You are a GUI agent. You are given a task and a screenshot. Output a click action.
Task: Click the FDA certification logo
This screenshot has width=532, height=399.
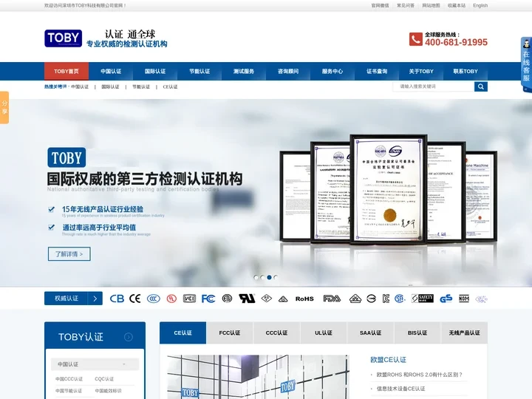[332, 299]
